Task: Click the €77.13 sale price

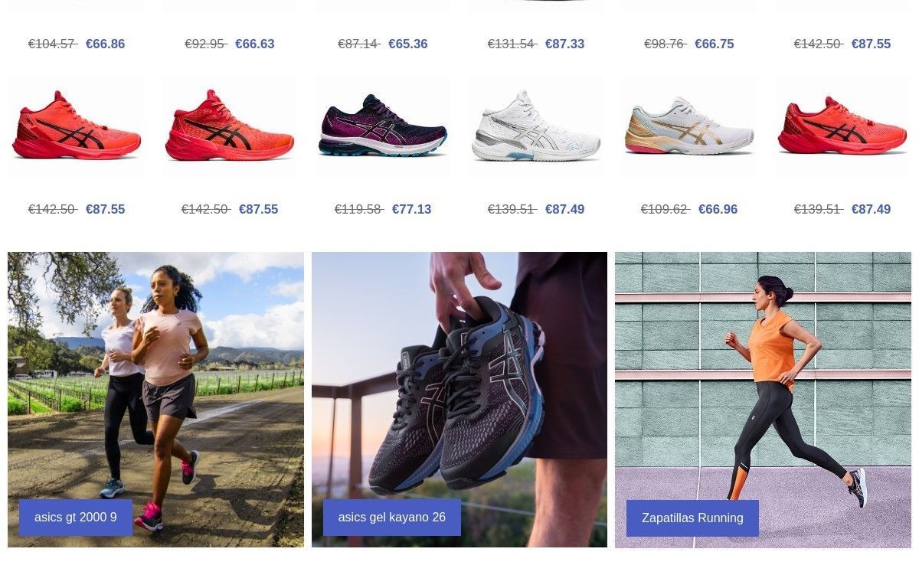Action: tap(411, 209)
